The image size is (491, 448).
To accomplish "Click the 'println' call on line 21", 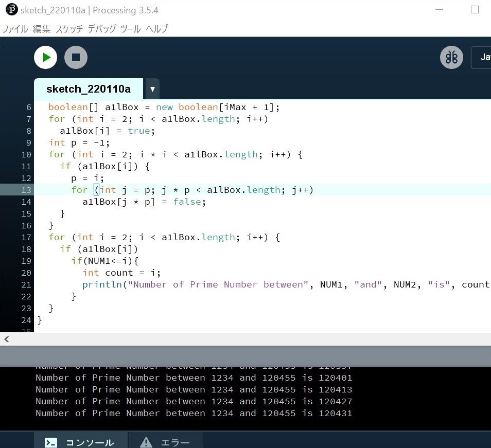I will [102, 284].
